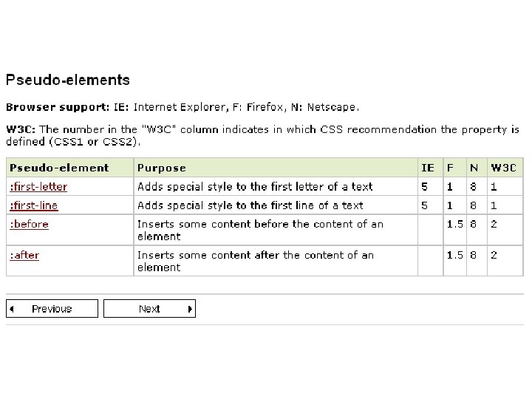Click the F column header
This screenshot has height=399, width=532.
454,168
